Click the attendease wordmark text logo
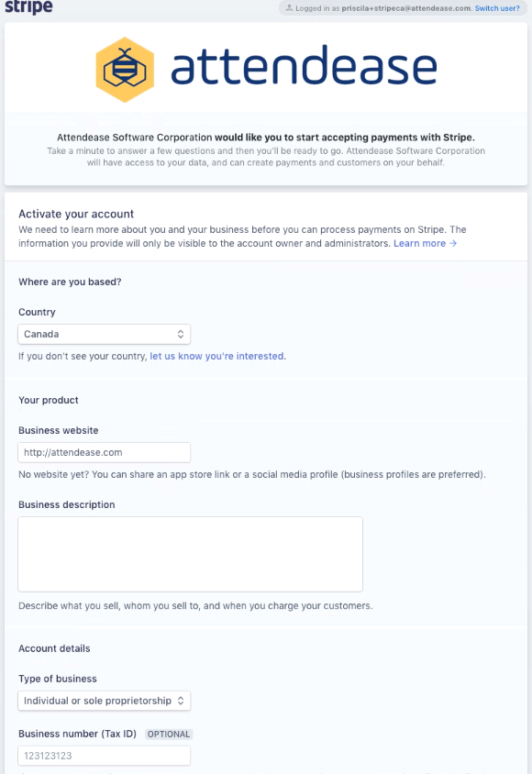 pyautogui.click(x=303, y=68)
